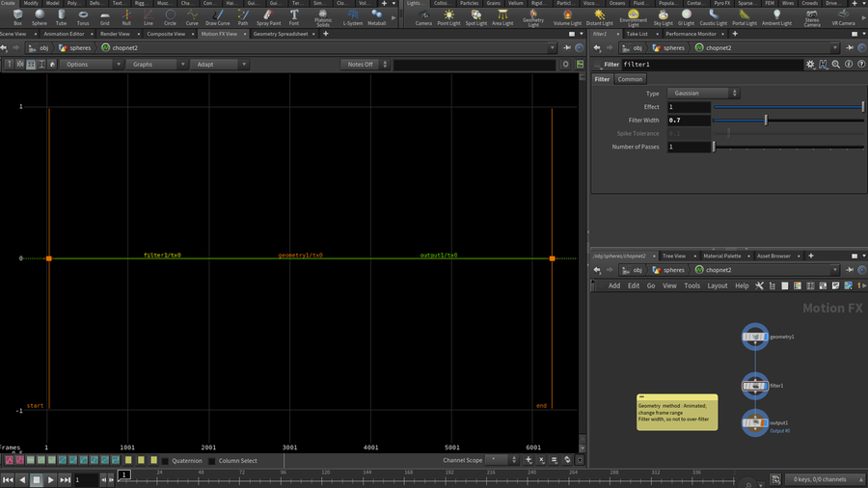Adjust the Effect slider

click(x=863, y=107)
